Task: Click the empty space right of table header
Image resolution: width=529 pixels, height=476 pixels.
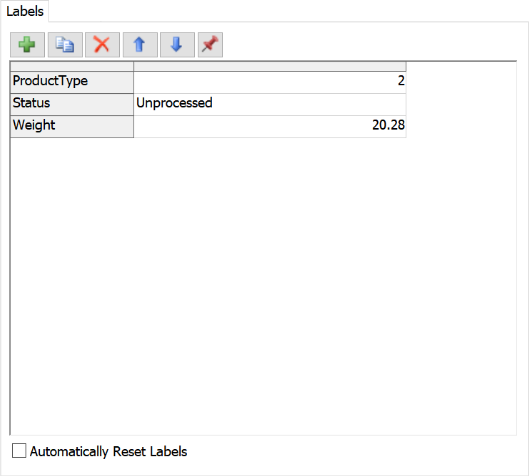Action: coord(461,66)
